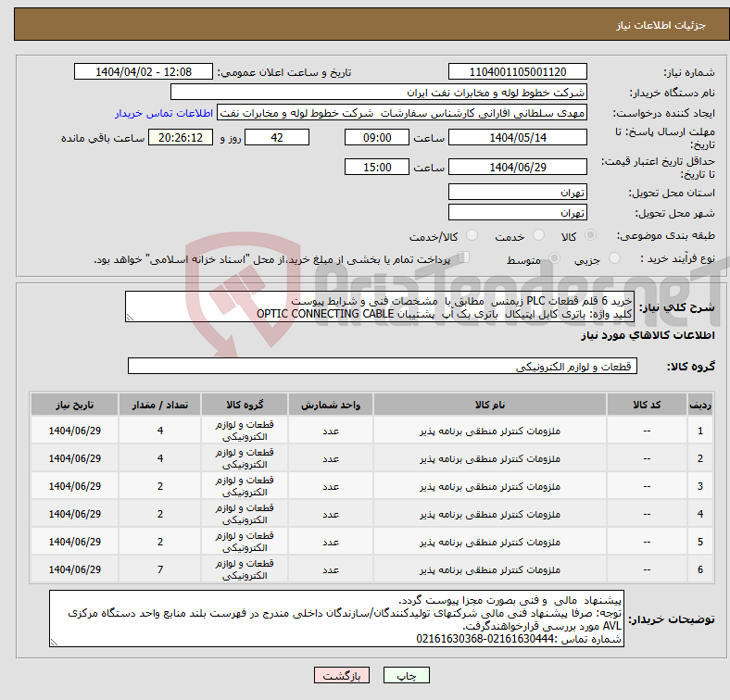The width and height of the screenshot is (730, 700).
Task: Click the resize handle of buyer notes area
Action: [54, 643]
